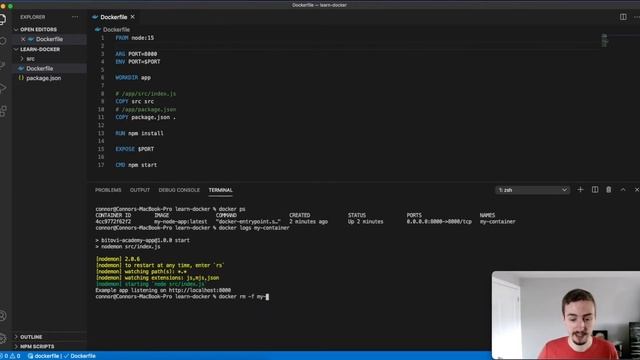Close Dockerfile in Open Editors list
This screenshot has height=360, width=640.
tap(23, 39)
